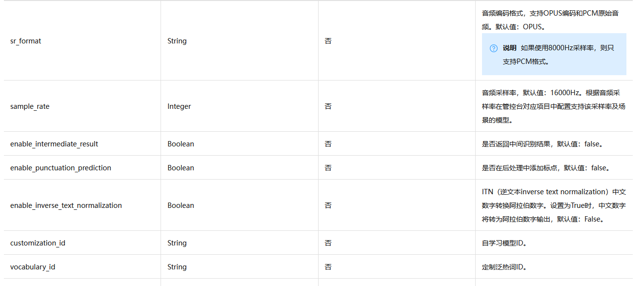This screenshot has height=286, width=644.
Task: Click the 否 value in the sample_rate row
Action: point(328,106)
